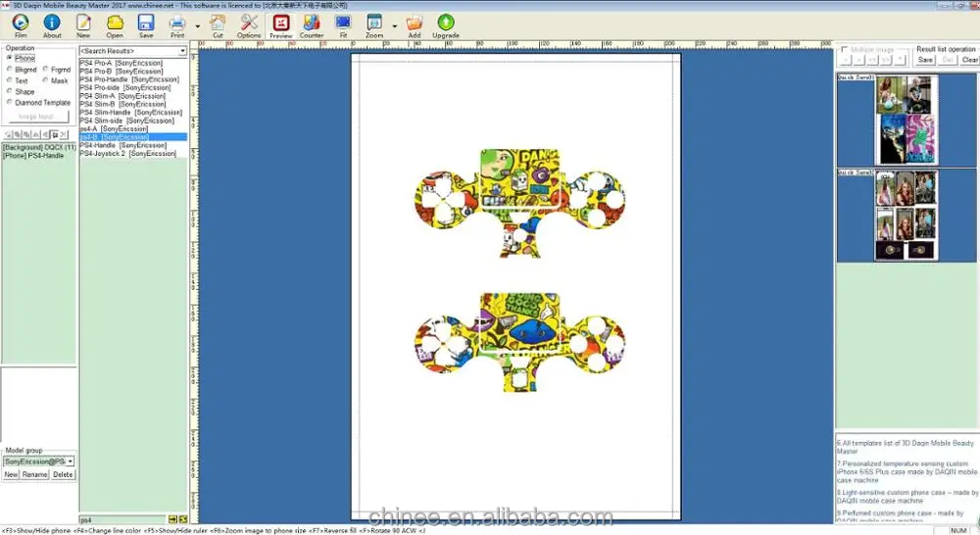Expand the Print dropdown arrow

coord(198,26)
